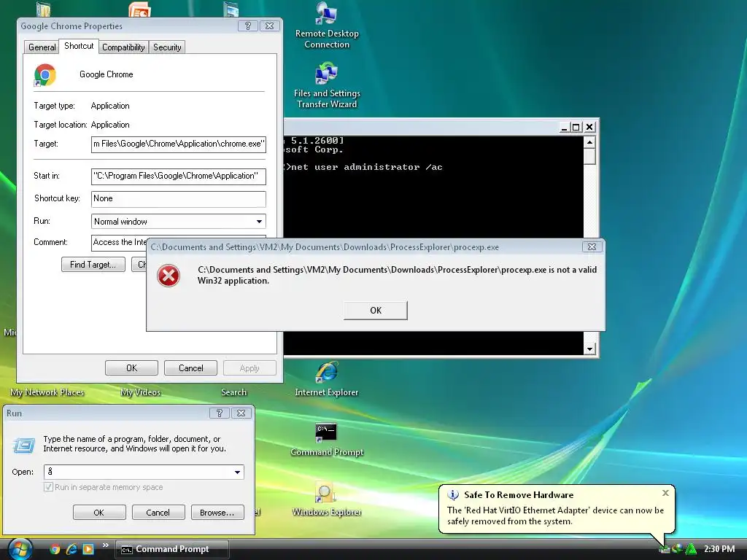
Task: Open Remote Desktop Connection desktop icon
Action: [326, 26]
